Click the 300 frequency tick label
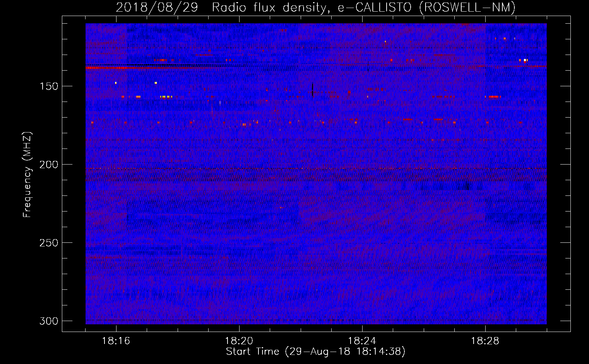This screenshot has height=364, width=589. [49, 321]
